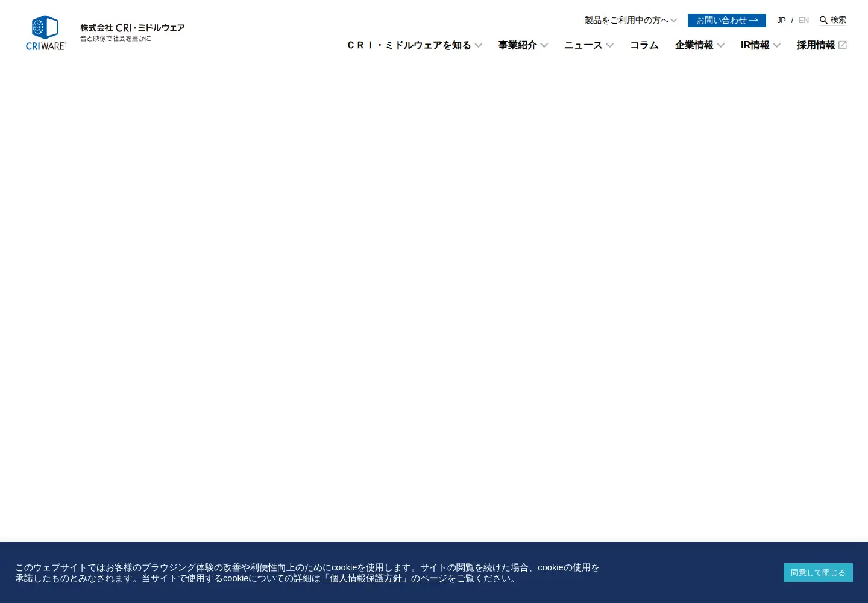Open the 企業情報 menu item
Image resolution: width=868 pixels, height=603 pixels.
coord(694,45)
